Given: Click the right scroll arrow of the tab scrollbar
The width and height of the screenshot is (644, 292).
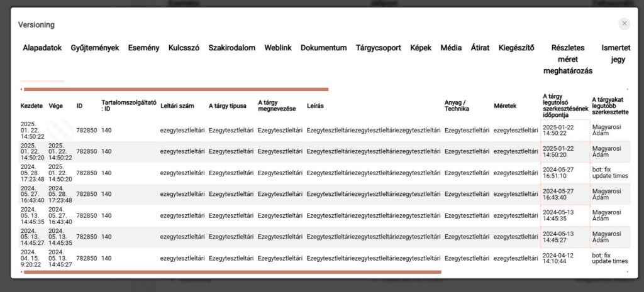Looking at the screenshot, I should tap(628, 89).
